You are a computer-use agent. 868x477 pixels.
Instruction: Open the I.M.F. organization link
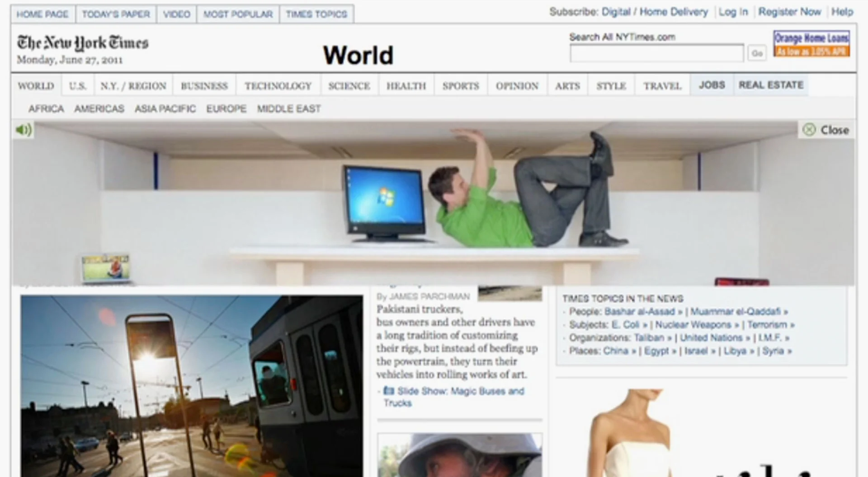[774, 338]
